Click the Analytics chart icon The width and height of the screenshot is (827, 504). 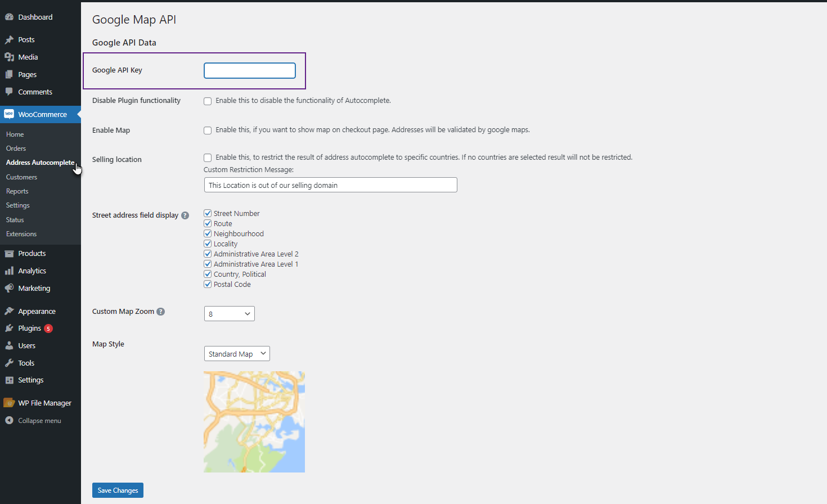click(10, 270)
